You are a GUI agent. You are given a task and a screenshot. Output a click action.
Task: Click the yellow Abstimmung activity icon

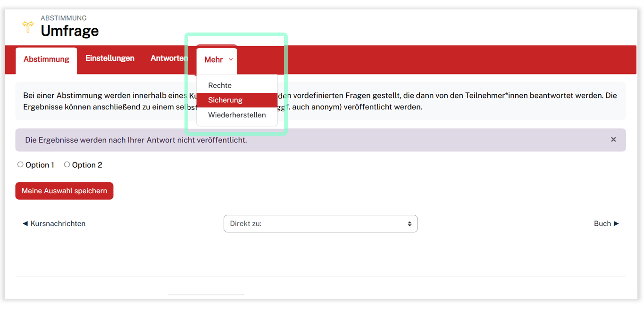click(28, 27)
